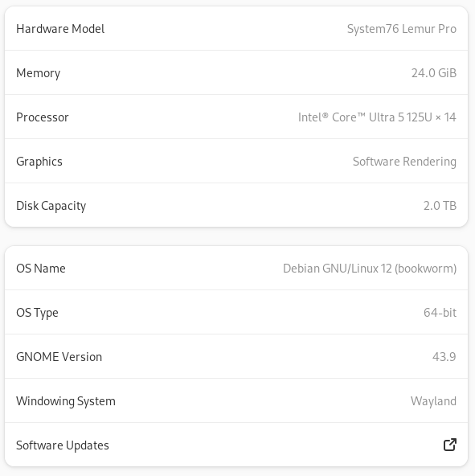The width and height of the screenshot is (475, 476).
Task: Select the OS Type row label
Action: (x=37, y=313)
